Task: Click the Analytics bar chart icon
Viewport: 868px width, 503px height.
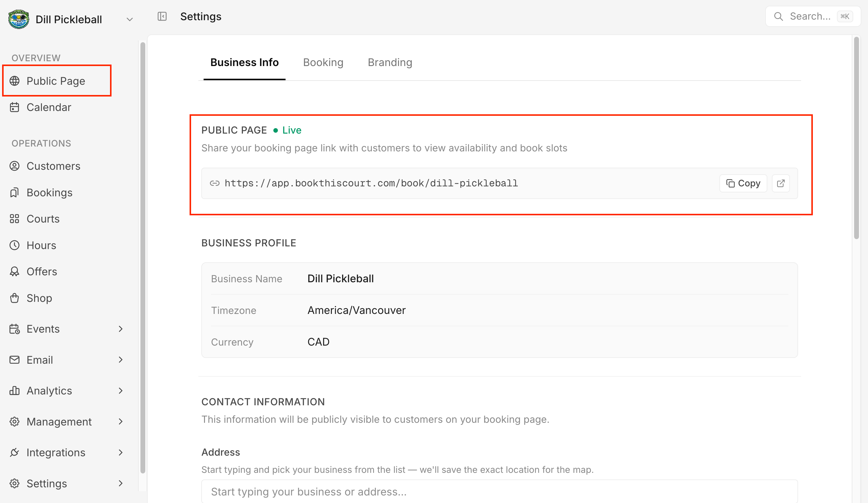Action: tap(14, 391)
